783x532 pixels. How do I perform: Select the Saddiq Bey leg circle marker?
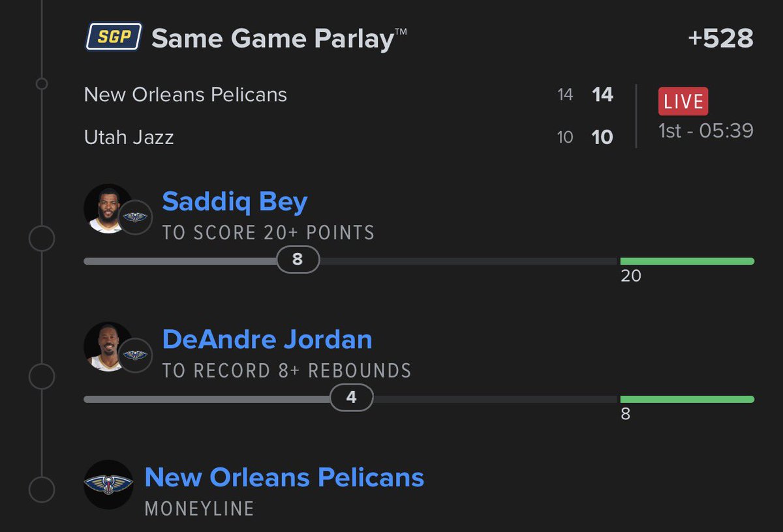(42, 239)
